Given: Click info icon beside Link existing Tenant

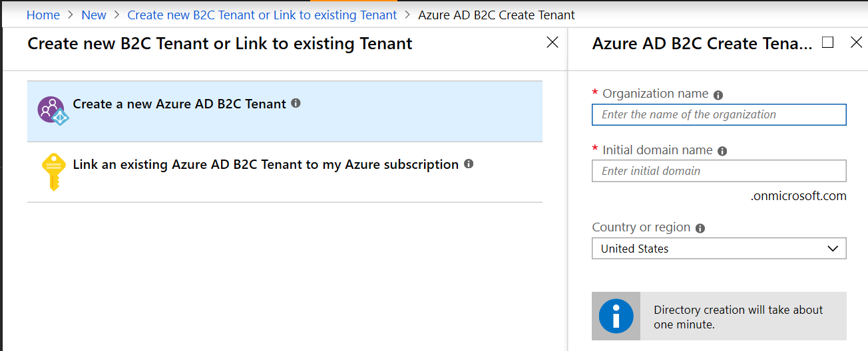Looking at the screenshot, I should [469, 164].
